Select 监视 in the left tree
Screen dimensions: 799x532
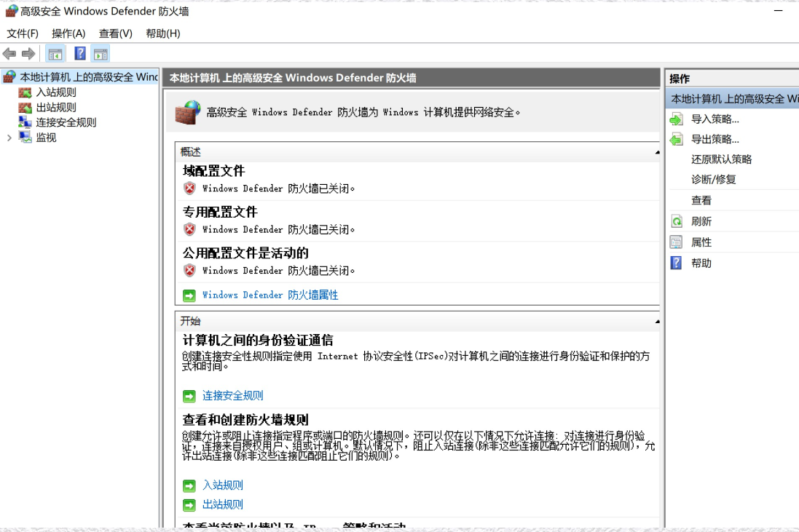[46, 138]
